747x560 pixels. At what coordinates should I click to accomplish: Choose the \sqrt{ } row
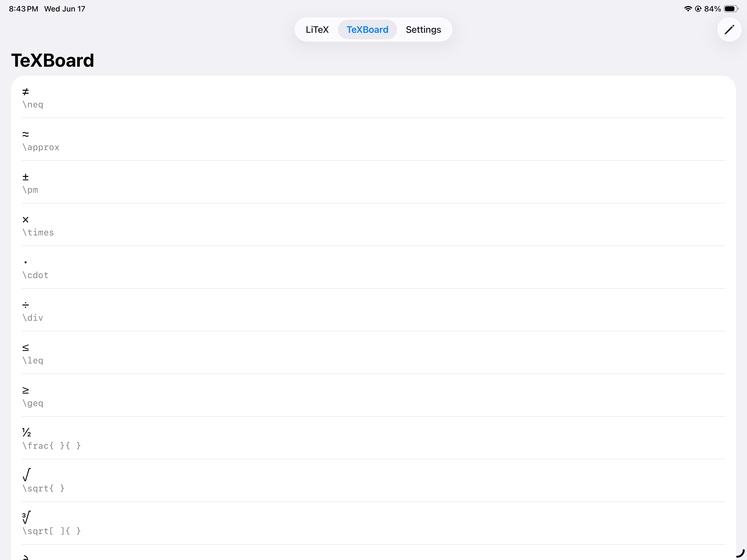point(373,481)
